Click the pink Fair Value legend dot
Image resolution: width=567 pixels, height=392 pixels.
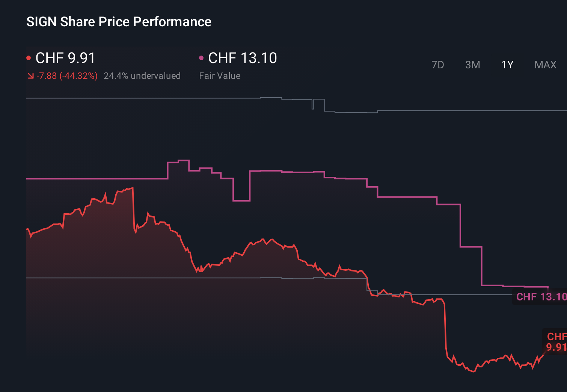click(202, 57)
